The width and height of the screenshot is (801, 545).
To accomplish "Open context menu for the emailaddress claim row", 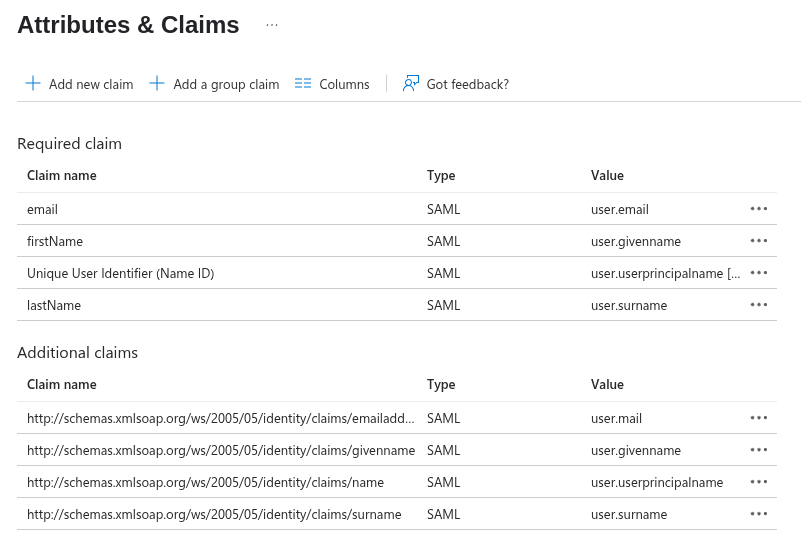I will [759, 418].
